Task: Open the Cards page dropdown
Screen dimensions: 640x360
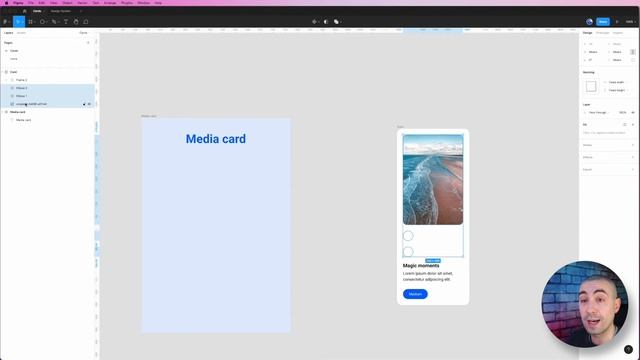Action: 83,33
